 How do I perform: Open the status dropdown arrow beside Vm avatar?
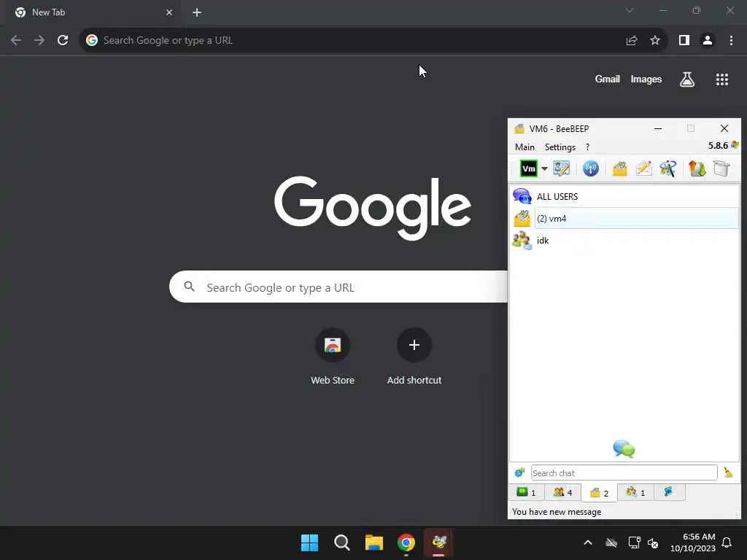(x=544, y=168)
